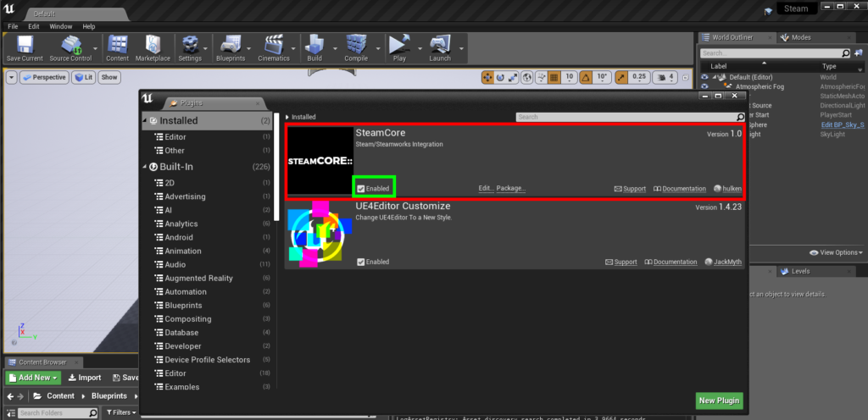The height and width of the screenshot is (420, 868).
Task: Select the scale gizmo tool in viewport
Action: tap(513, 77)
